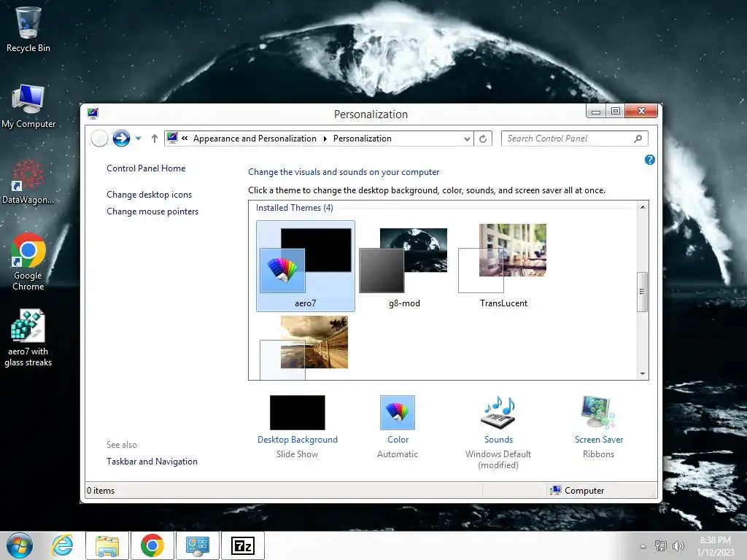The height and width of the screenshot is (560, 747).
Task: Open Change mouse pointers link
Action: click(152, 211)
